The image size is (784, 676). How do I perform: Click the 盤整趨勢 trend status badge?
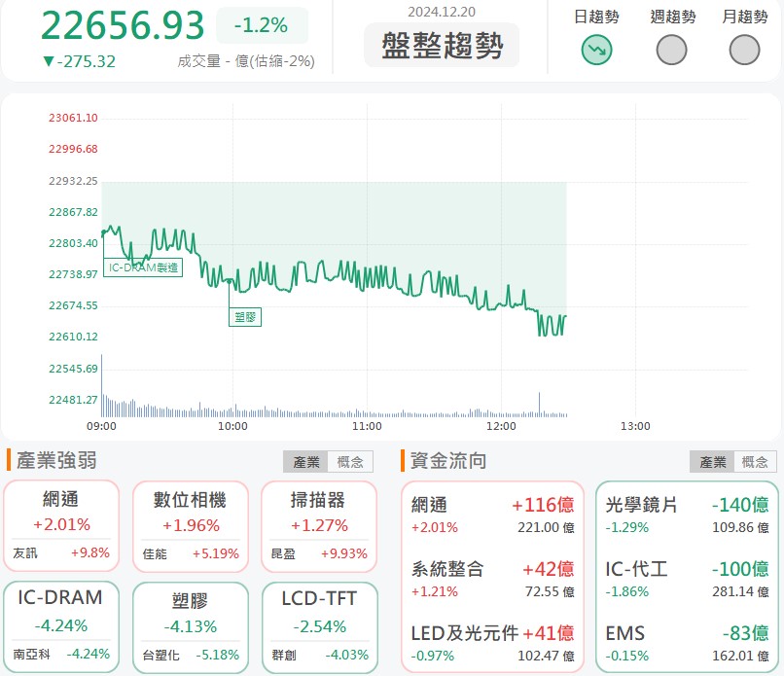point(442,45)
